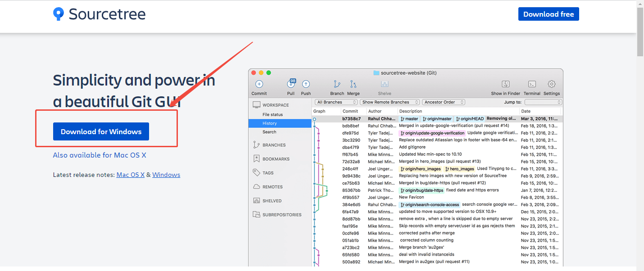Click the Sourcetree logo icon
The image size is (644, 271).
pos(59,14)
